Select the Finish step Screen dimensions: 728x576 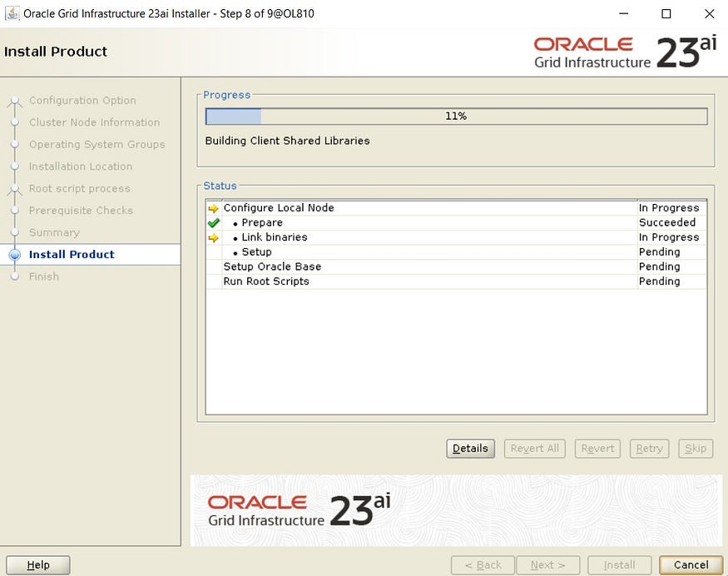(43, 276)
